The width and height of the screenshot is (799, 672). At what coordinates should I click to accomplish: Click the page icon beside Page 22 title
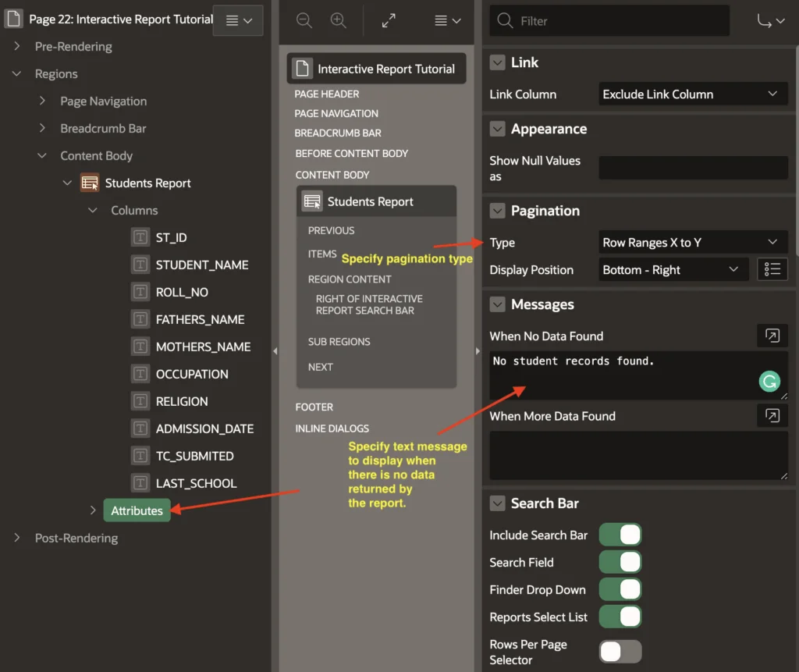14,19
